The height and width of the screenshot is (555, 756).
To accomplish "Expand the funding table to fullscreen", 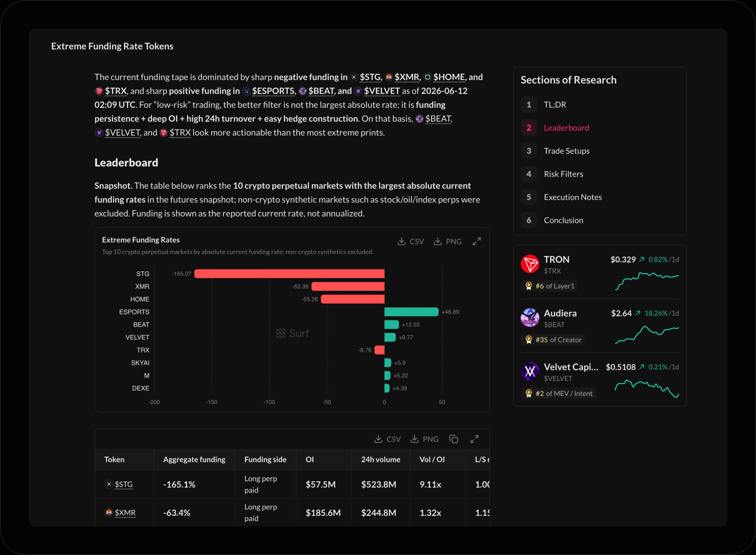I will [x=474, y=439].
